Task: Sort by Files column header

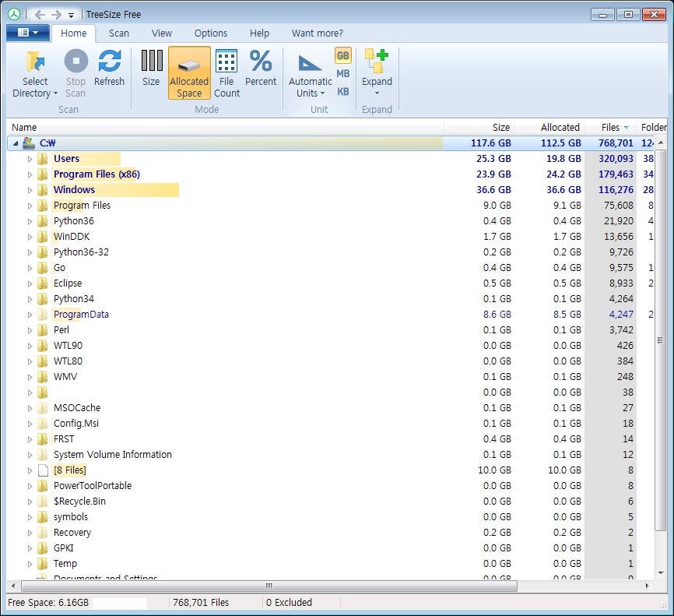Action: (610, 128)
